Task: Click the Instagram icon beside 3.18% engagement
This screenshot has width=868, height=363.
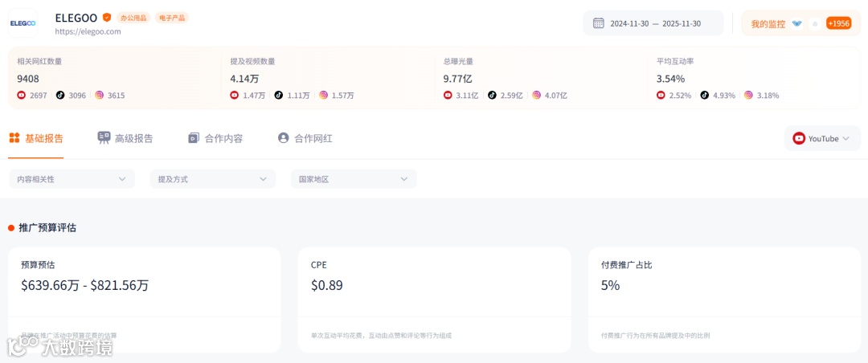Action: 748,96
